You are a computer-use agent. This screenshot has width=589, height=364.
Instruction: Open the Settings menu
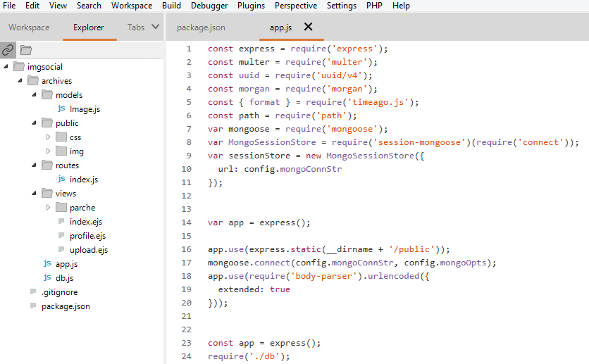point(342,6)
